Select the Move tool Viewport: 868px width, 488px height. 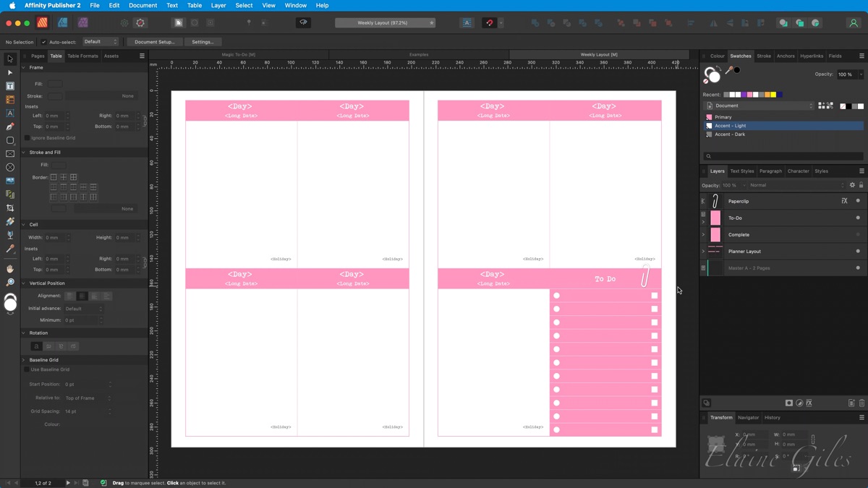point(10,59)
